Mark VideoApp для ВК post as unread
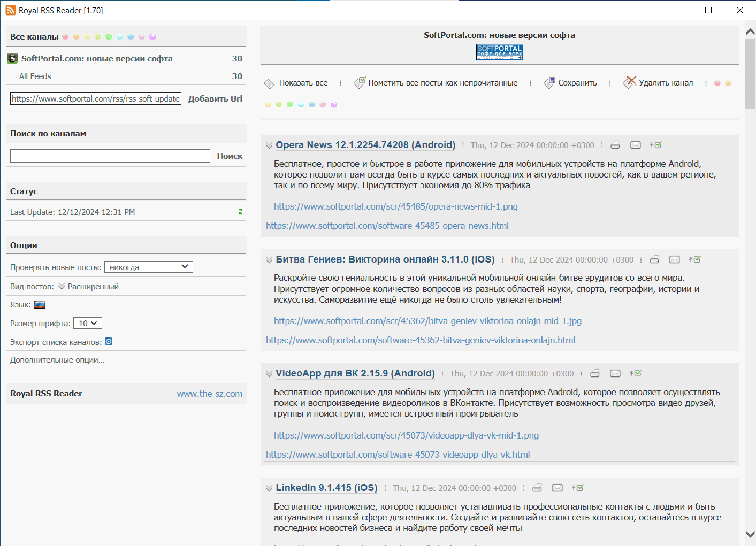Viewport: 756px width, 546px height. pyautogui.click(x=636, y=373)
